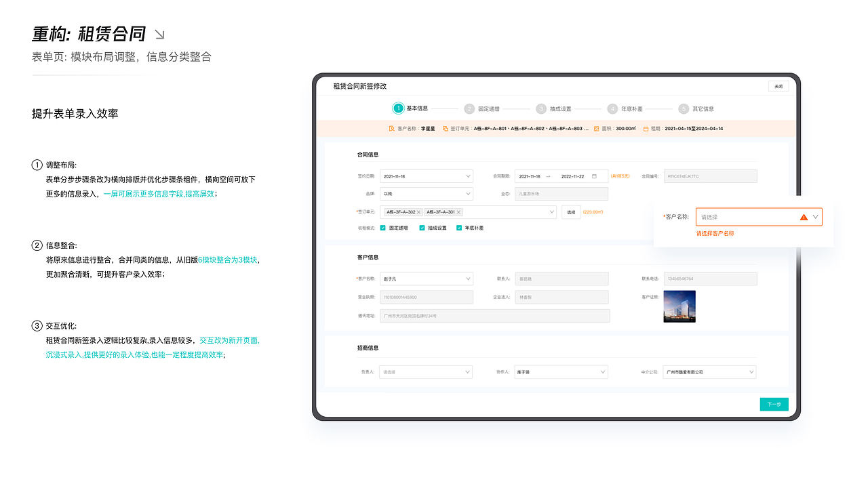The image size is (868, 488).
Task: Click the 选择 button beside 签订单元
Action: pyautogui.click(x=570, y=211)
